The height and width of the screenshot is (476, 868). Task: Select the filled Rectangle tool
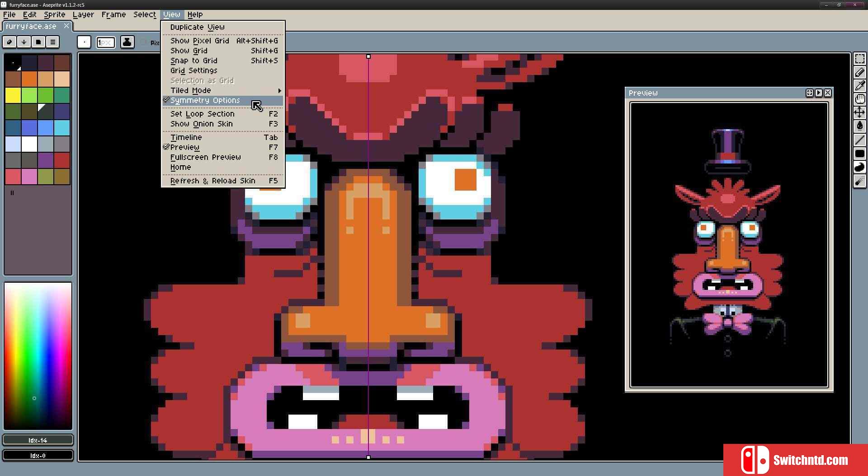(859, 154)
